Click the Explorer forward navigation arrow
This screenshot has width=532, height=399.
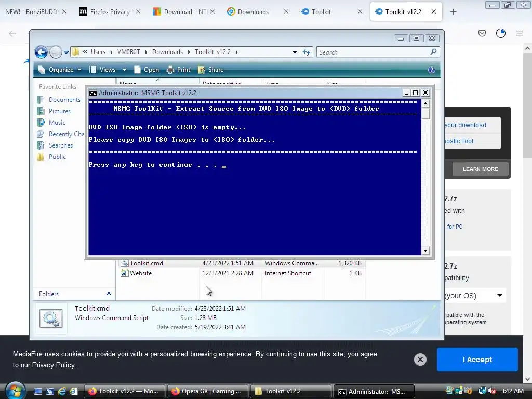[56, 52]
